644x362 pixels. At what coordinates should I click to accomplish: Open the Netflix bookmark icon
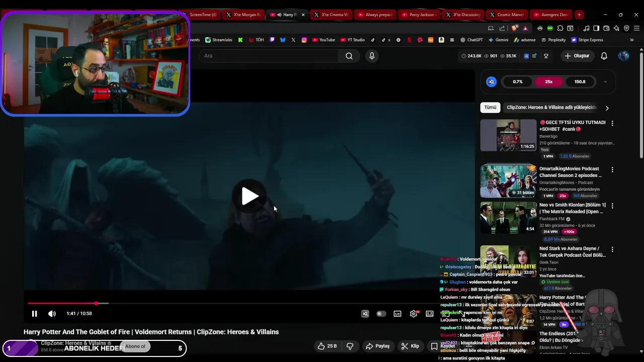pyautogui.click(x=409, y=40)
